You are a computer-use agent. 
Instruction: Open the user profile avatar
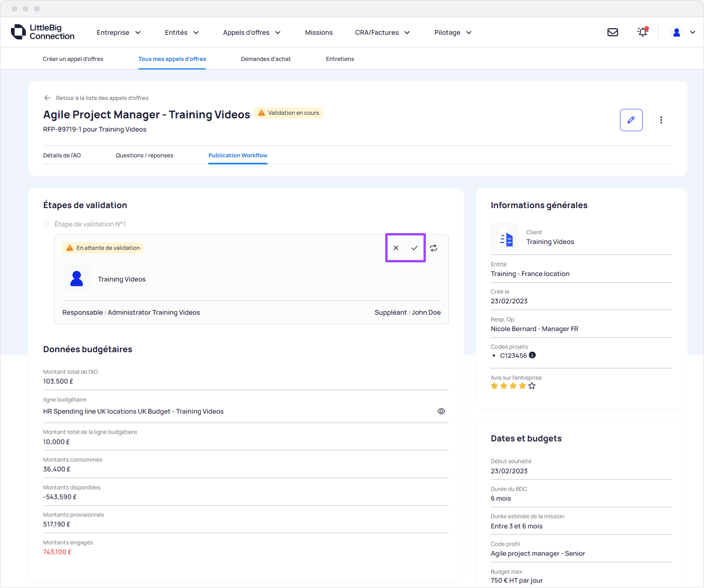[x=677, y=32]
